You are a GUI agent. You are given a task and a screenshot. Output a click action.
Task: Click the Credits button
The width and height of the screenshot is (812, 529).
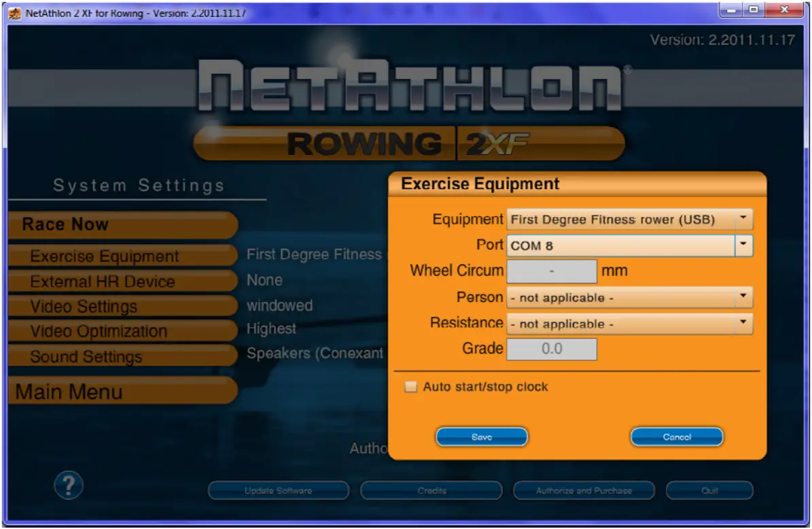[431, 490]
